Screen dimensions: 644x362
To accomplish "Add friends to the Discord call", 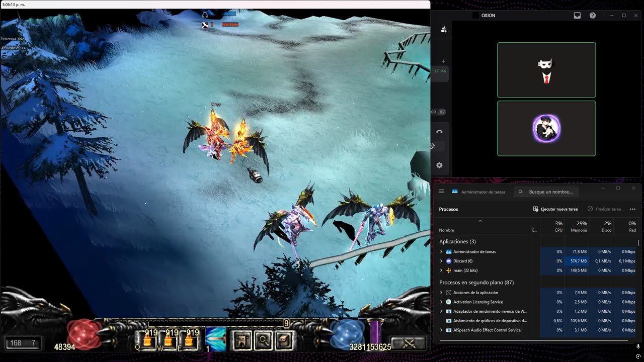I will click(x=443, y=30).
